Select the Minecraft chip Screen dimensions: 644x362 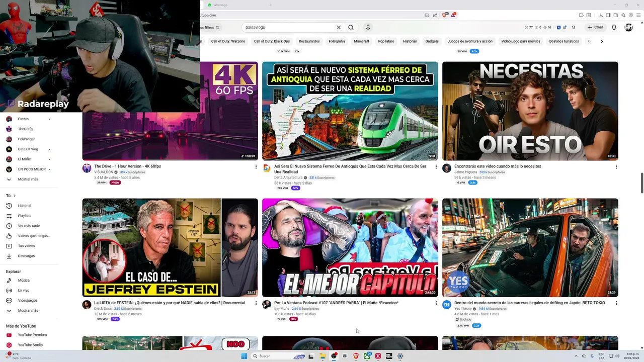(361, 41)
